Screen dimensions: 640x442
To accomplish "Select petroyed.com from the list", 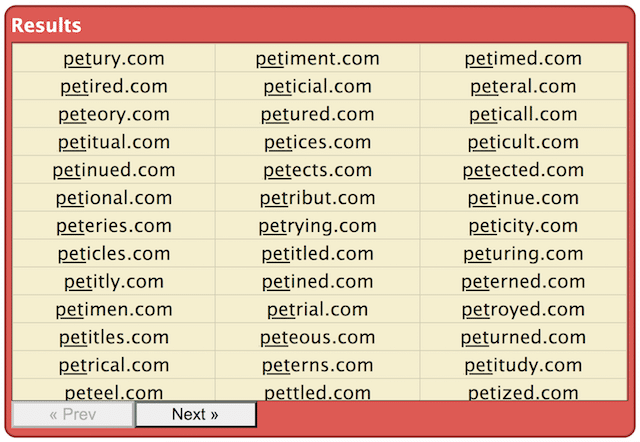I will tap(523, 310).
